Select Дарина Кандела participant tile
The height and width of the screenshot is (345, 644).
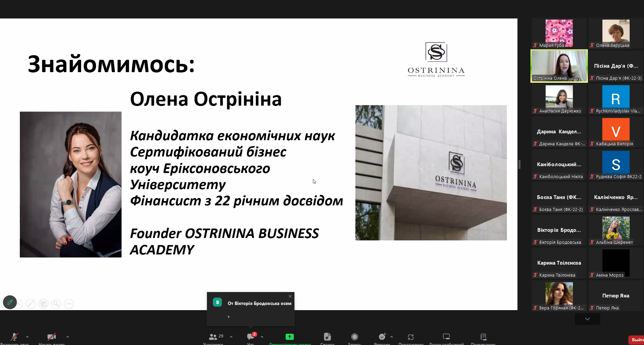point(559,132)
